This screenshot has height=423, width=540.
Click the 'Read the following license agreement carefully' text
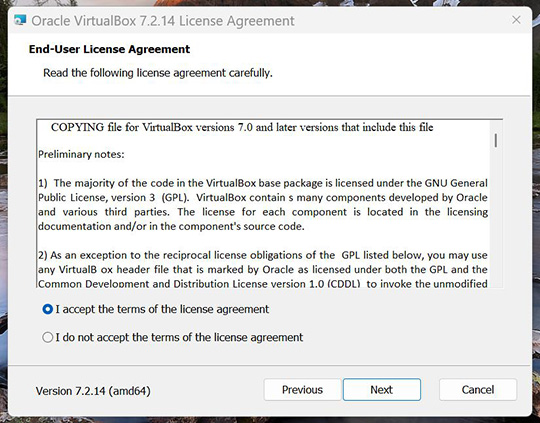coord(158,73)
